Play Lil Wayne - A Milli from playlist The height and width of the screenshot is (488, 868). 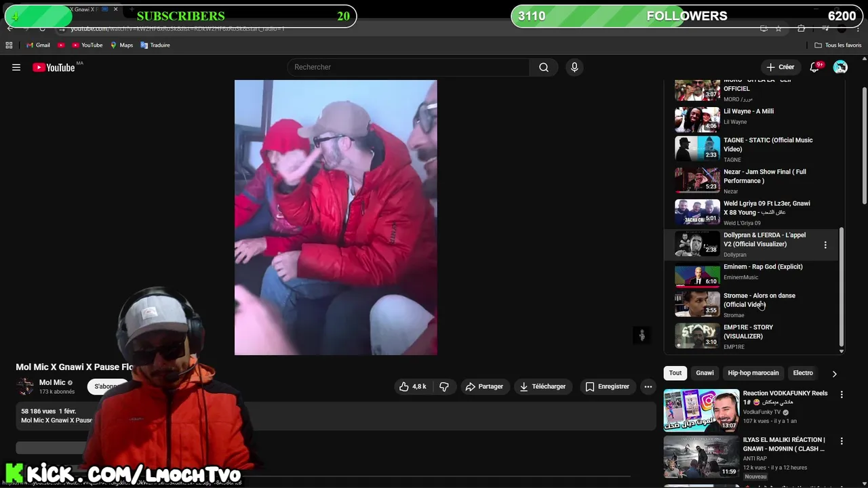pyautogui.click(x=749, y=111)
